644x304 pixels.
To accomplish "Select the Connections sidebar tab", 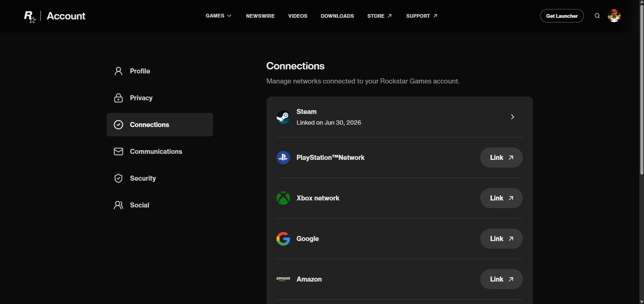I will 160,125.
